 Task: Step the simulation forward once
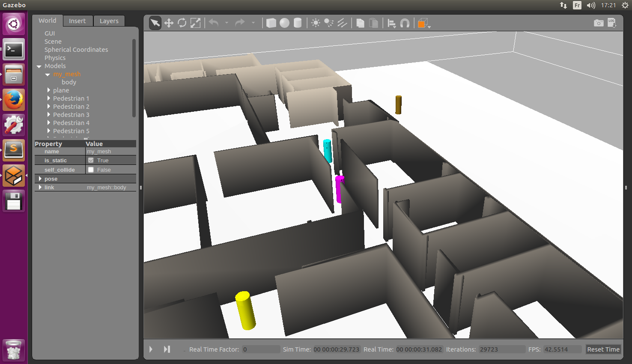(x=167, y=349)
